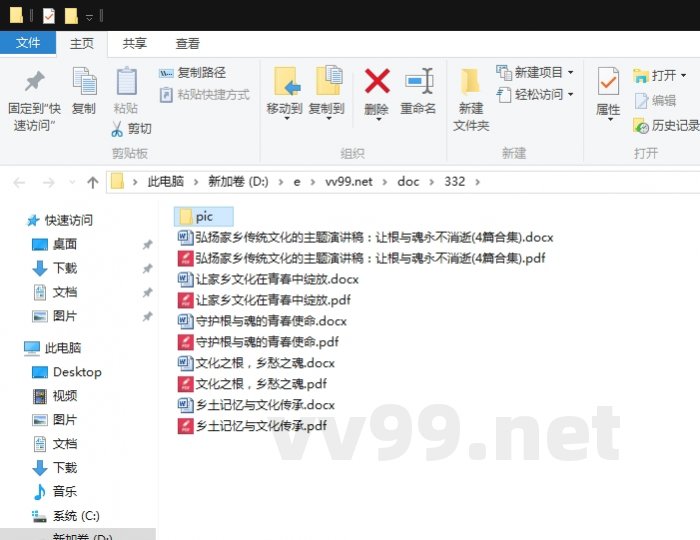Select 弘扬家乡传统文化...(4篇合集).pdf
The width and height of the screenshot is (700, 540).
[x=362, y=258]
